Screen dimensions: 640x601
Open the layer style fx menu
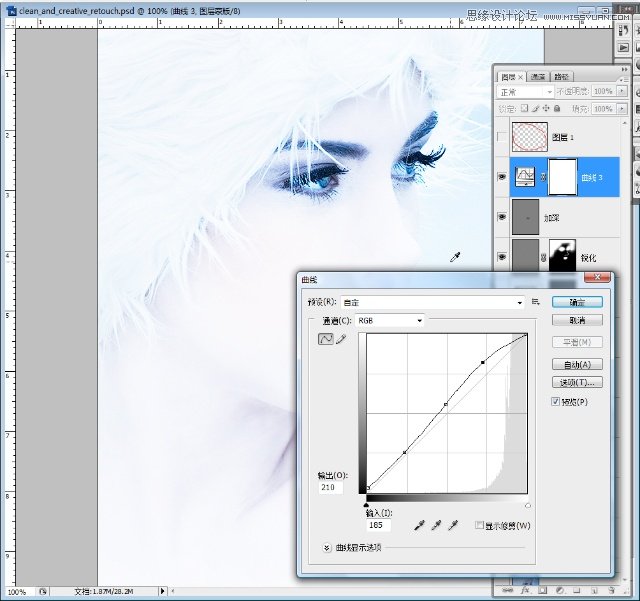(525, 590)
